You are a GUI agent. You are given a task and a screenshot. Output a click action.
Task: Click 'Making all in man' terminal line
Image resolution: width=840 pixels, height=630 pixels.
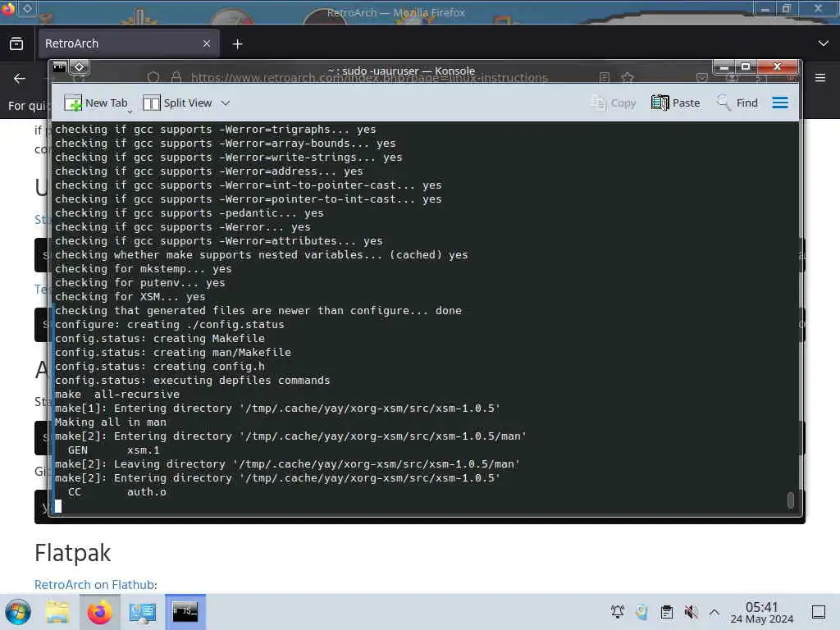(111, 422)
